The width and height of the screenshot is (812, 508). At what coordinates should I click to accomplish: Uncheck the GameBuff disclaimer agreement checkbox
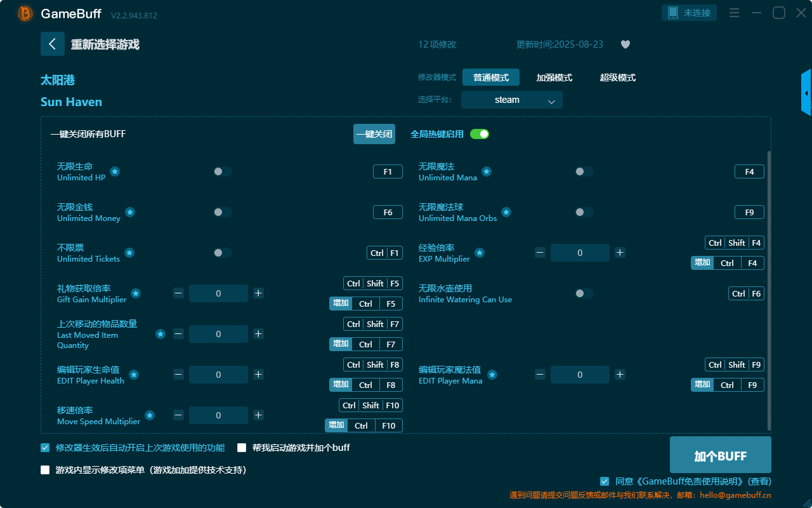pos(605,481)
